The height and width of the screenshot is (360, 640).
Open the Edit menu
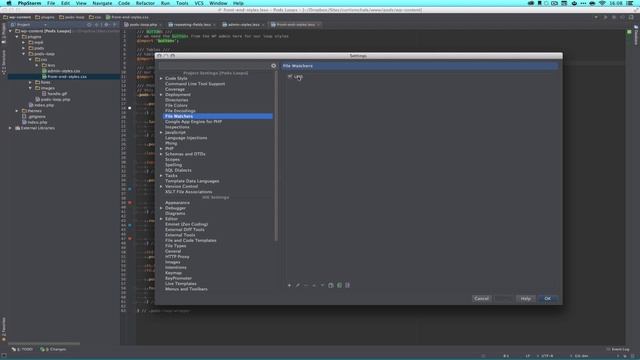[65, 3]
